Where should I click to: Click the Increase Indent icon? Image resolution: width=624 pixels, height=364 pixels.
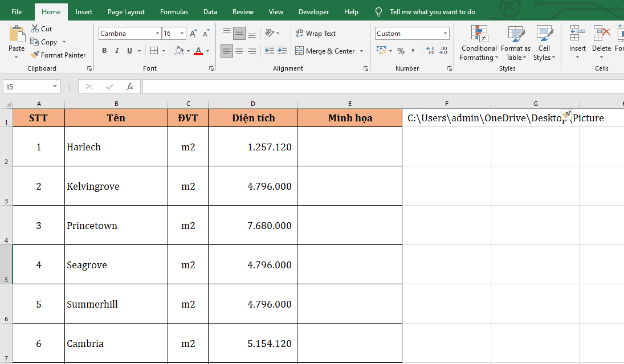click(281, 51)
